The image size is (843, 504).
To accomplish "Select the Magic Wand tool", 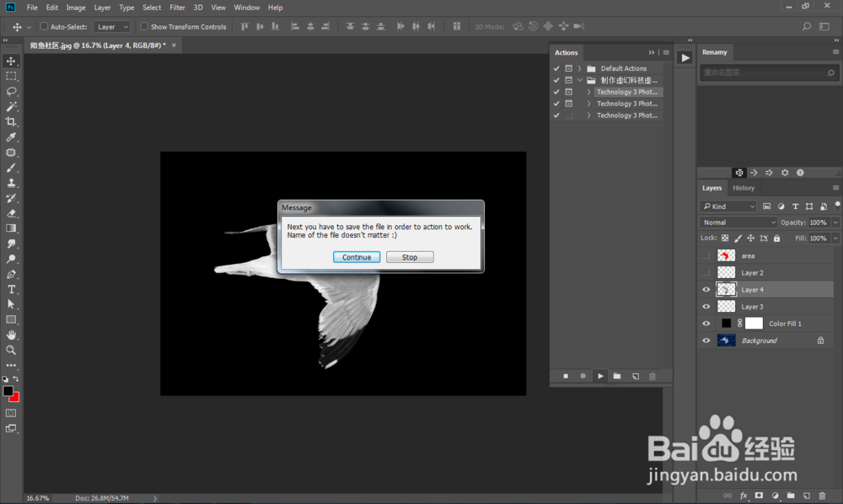I will click(x=11, y=106).
